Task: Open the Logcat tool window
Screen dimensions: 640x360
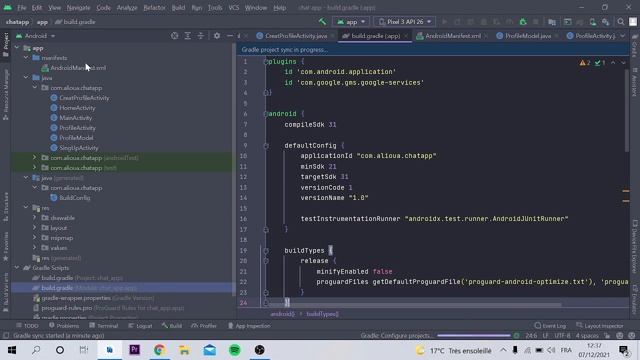Action: (x=140, y=326)
